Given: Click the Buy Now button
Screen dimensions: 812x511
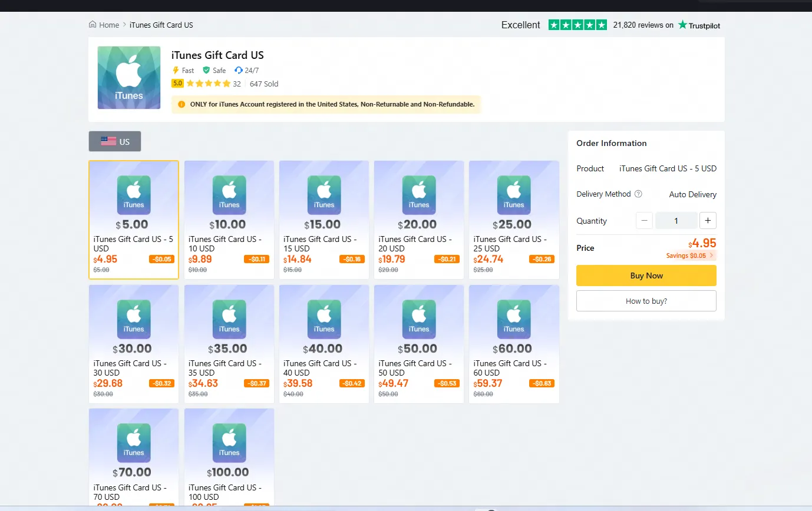Looking at the screenshot, I should 646,276.
